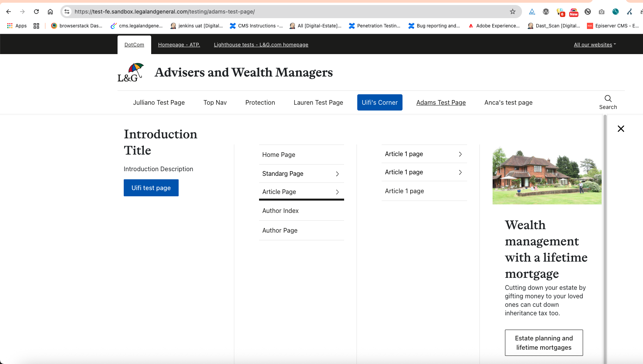Image resolution: width=643 pixels, height=364 pixels.
Task: Bookmark page using the star icon
Action: (513, 12)
